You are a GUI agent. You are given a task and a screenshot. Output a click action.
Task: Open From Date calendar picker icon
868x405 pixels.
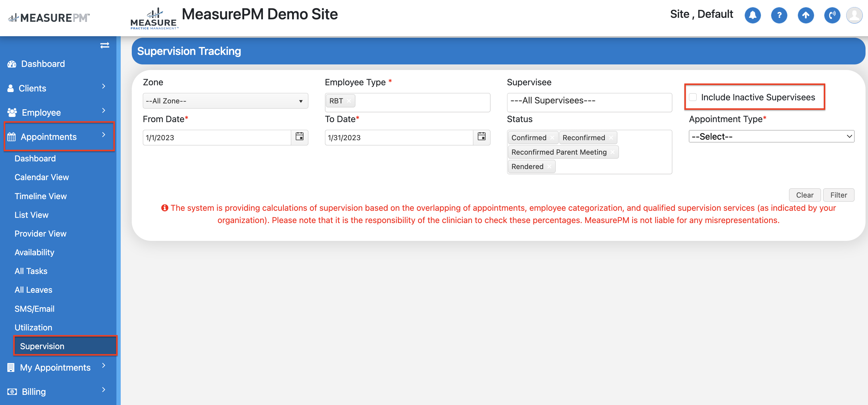point(299,137)
